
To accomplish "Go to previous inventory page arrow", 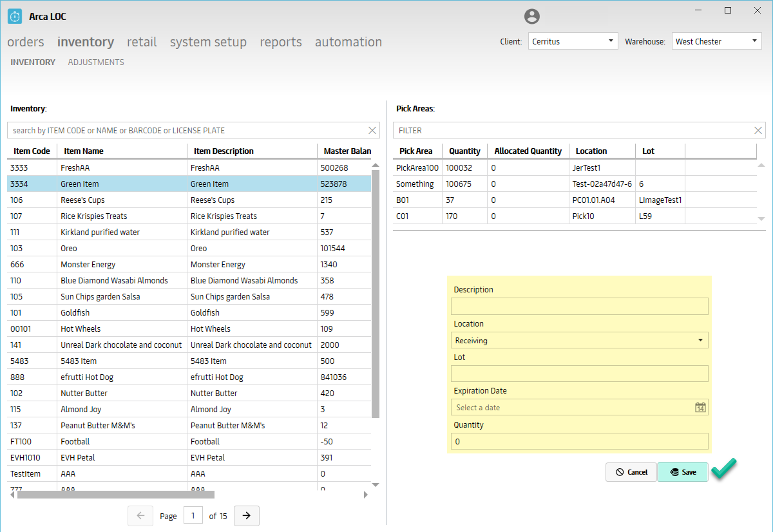I will click(x=141, y=516).
